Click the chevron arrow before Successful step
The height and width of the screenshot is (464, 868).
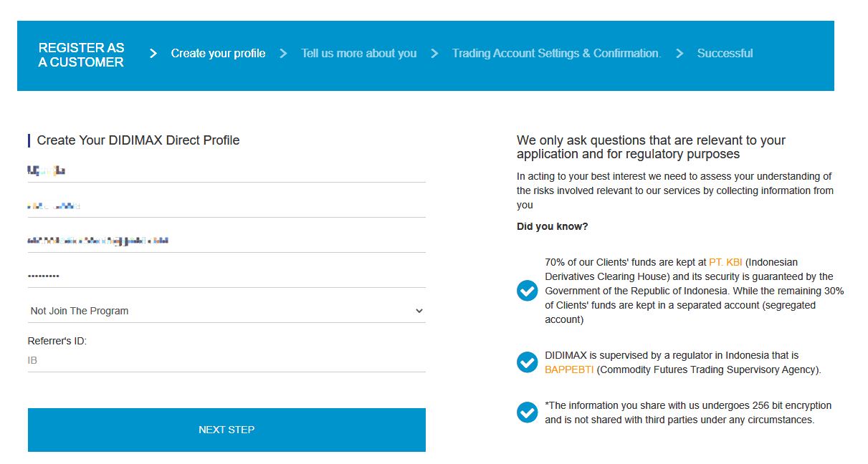[679, 54]
